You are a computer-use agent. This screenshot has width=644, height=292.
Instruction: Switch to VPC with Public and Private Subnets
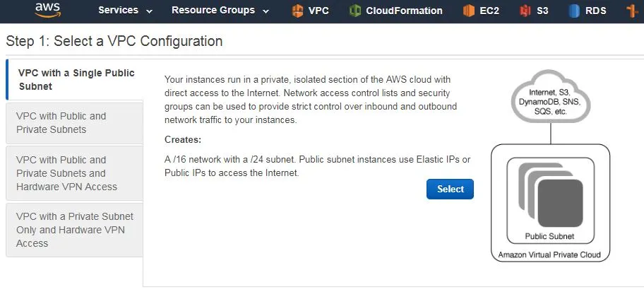tap(75, 122)
